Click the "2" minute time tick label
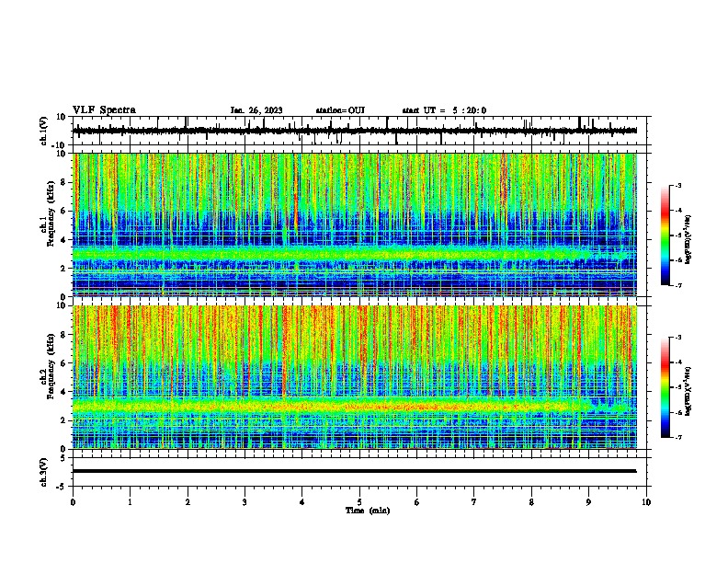 [188, 502]
